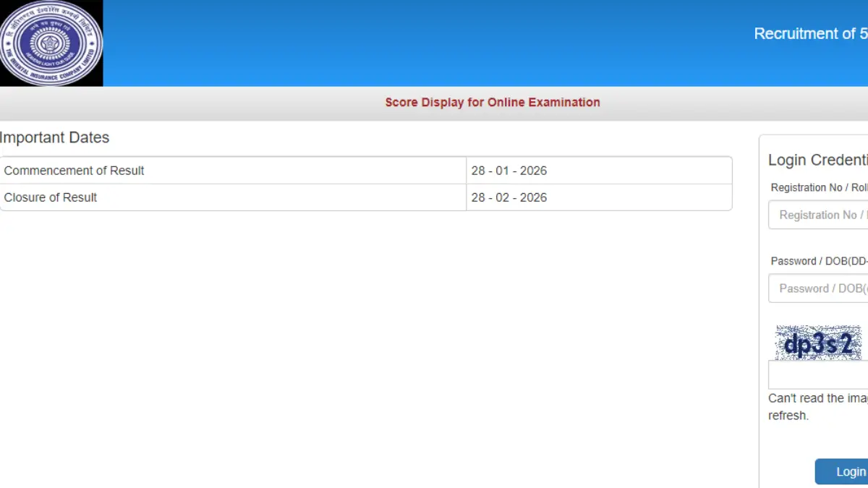Click the Registration No / Roll No label
868x488 pixels.
tap(819, 187)
